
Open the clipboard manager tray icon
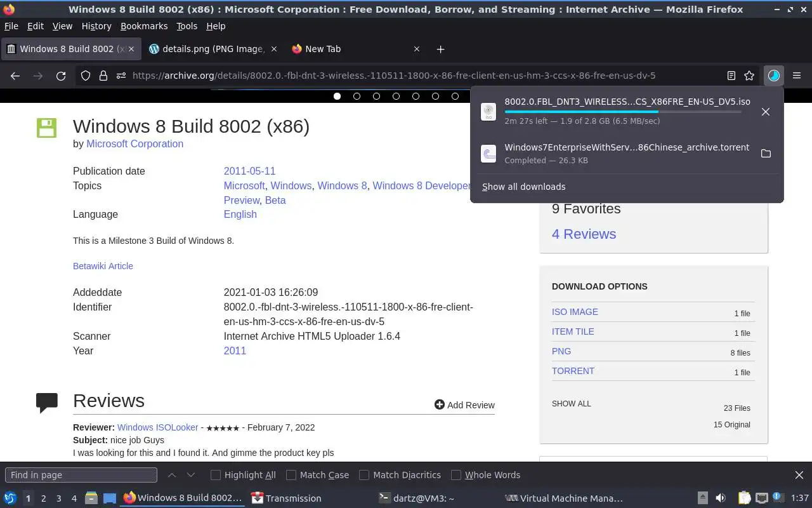pyautogui.click(x=744, y=498)
